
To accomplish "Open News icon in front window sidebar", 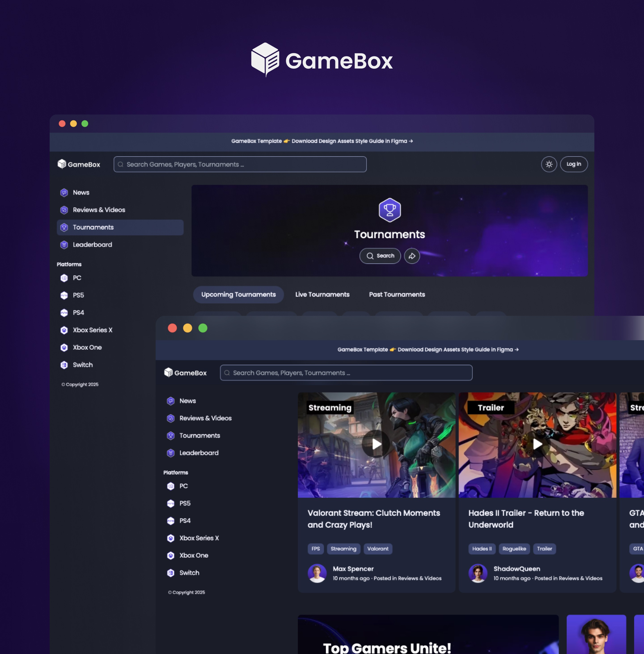I will point(170,401).
